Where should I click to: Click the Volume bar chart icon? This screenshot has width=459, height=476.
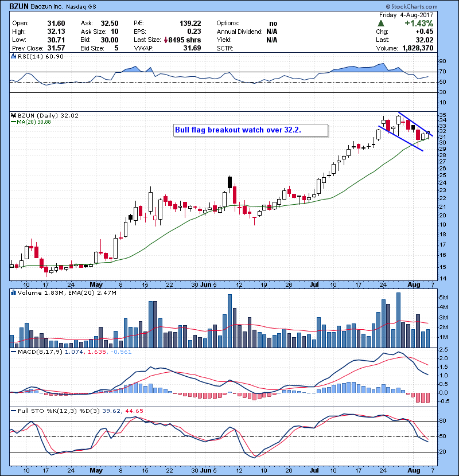pyautogui.click(x=13, y=292)
